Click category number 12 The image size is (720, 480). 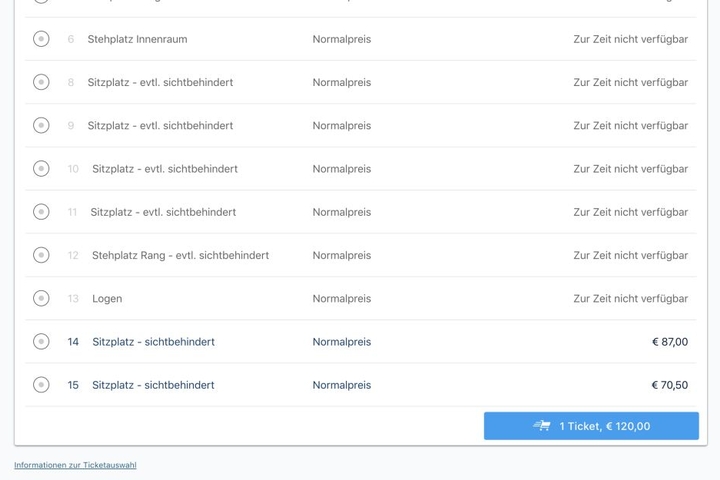(x=73, y=255)
